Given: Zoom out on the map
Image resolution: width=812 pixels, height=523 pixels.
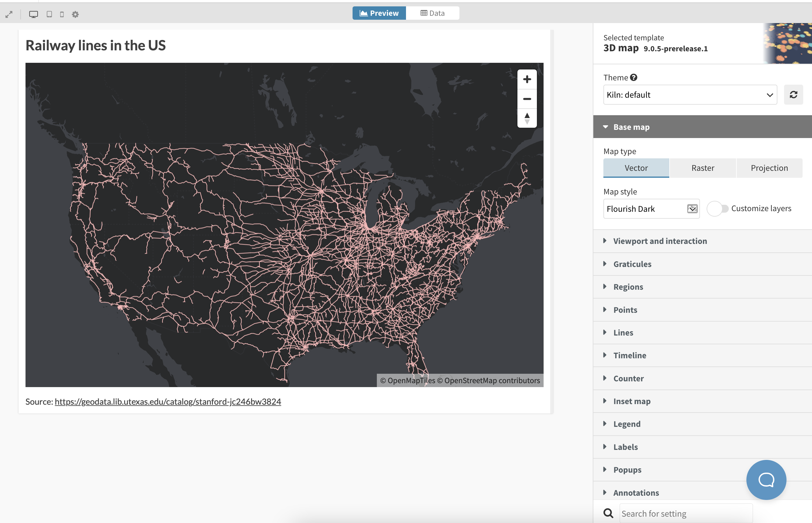Looking at the screenshot, I should coord(527,99).
